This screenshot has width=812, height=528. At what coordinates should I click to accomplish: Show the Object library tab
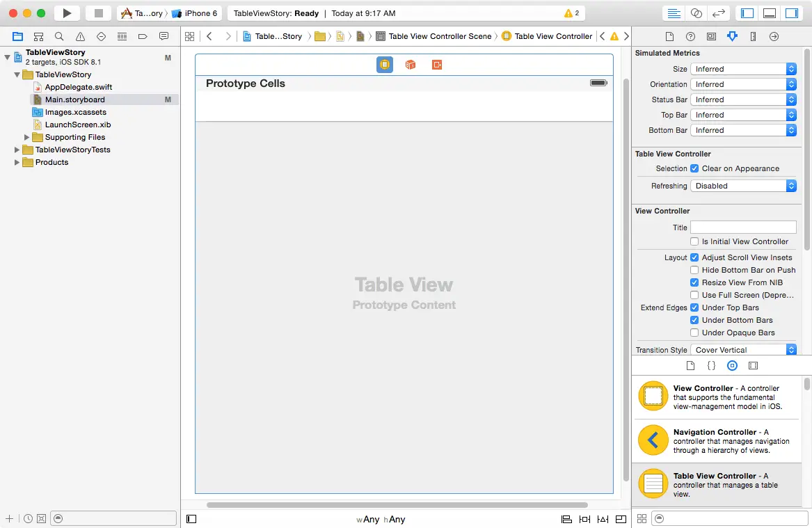click(x=732, y=365)
